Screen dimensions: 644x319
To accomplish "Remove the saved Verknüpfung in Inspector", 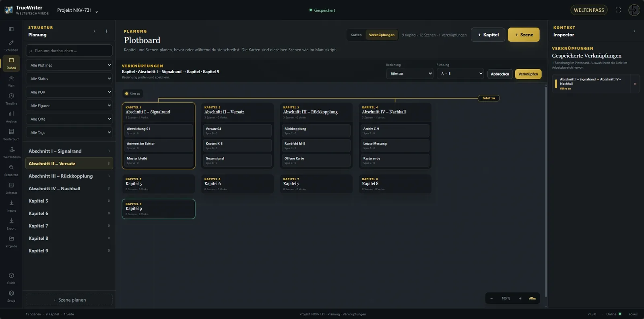I will pyautogui.click(x=635, y=84).
